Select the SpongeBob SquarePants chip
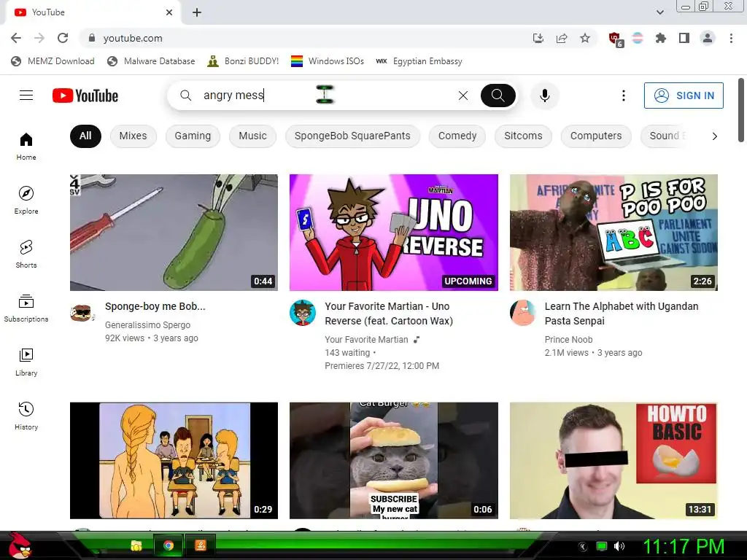This screenshot has width=747, height=560. (x=352, y=136)
